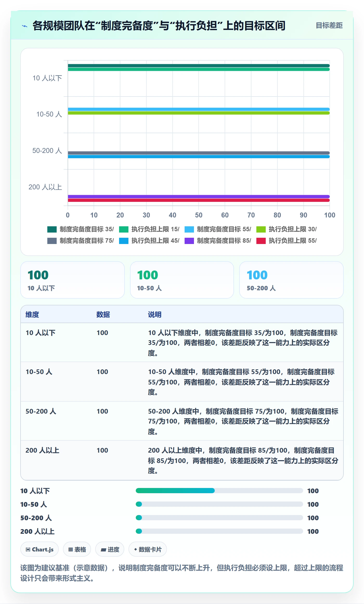Screen dimensions: 364x604
Task: Click the 表格 tag chip
Action: pos(77,549)
